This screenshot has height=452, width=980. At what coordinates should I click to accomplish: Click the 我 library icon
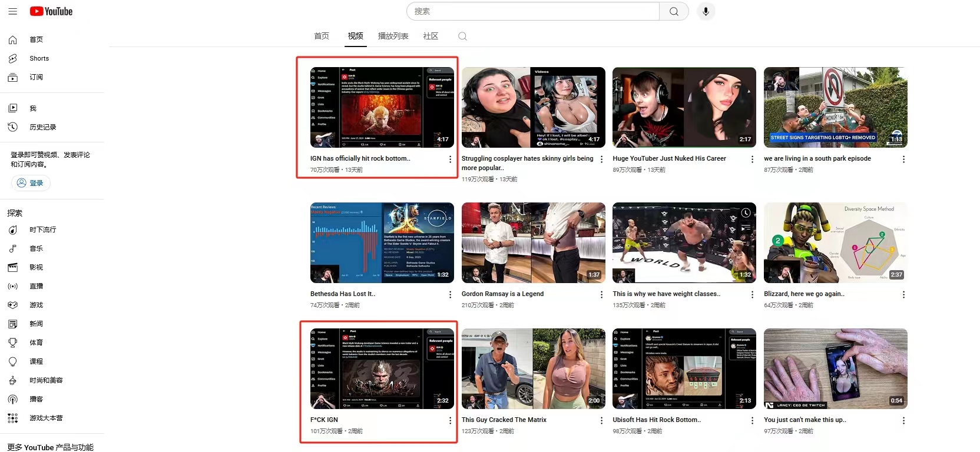(12, 108)
